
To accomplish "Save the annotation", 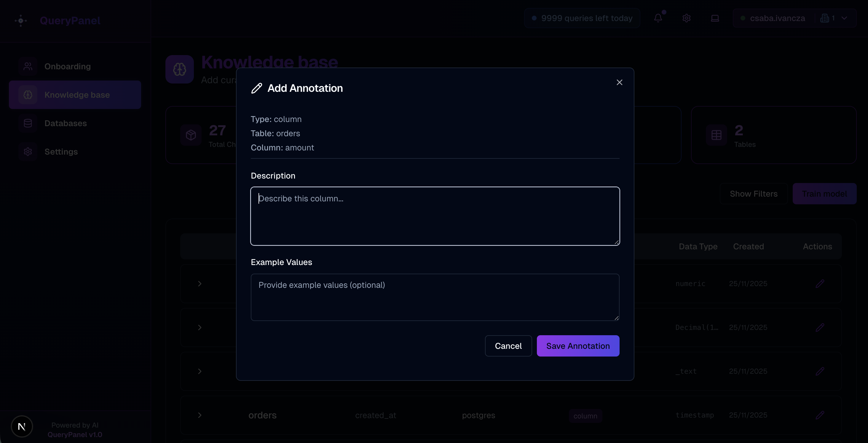I will tap(577, 346).
